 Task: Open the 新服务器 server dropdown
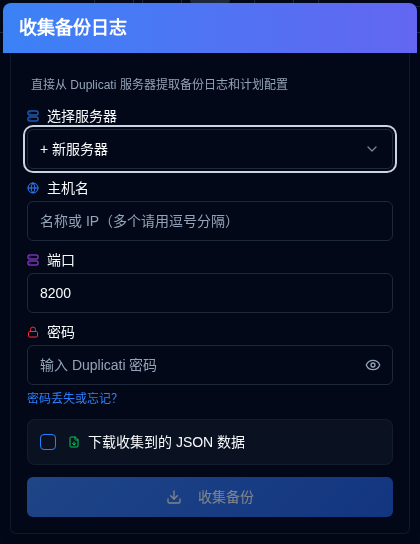pos(210,149)
